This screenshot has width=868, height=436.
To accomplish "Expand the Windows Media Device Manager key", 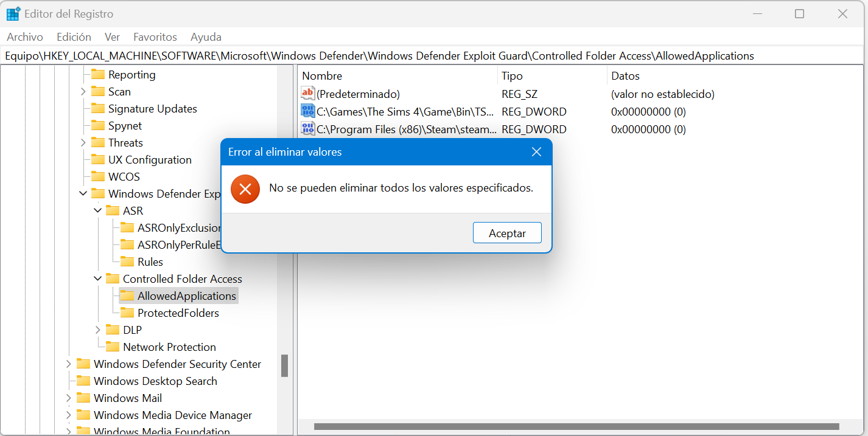I will tap(69, 415).
